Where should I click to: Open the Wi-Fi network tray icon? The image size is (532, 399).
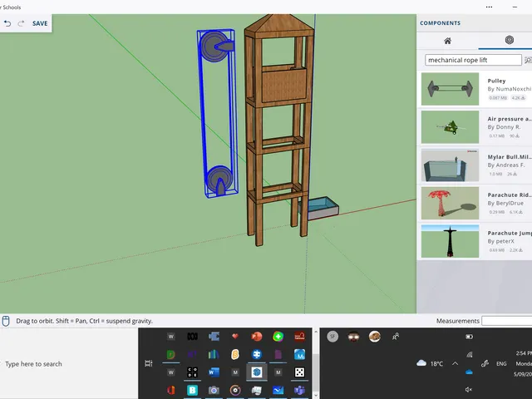click(469, 355)
